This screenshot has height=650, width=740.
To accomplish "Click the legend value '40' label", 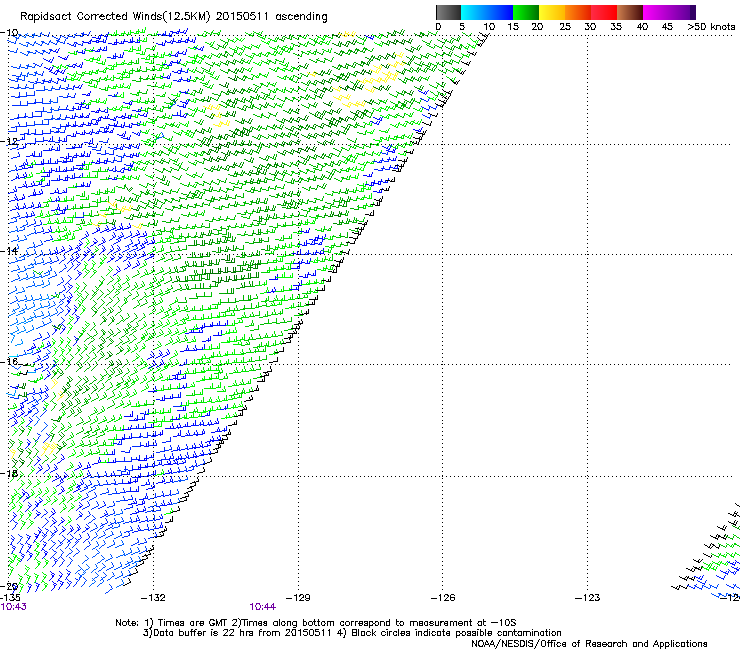I will click(x=642, y=27).
